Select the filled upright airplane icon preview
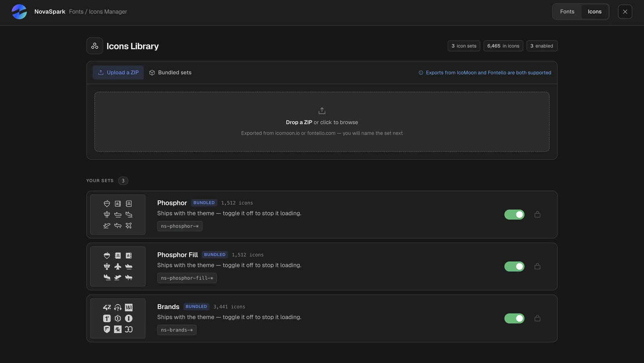Screen dimensions: 644x363 tap(118, 267)
